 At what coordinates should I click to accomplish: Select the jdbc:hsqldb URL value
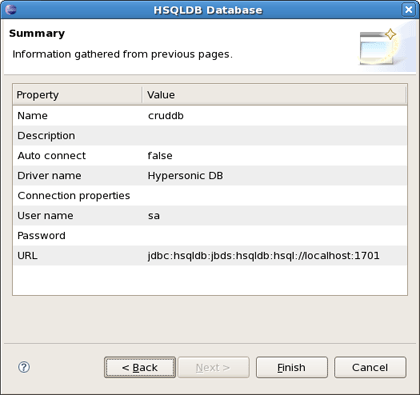coord(264,256)
